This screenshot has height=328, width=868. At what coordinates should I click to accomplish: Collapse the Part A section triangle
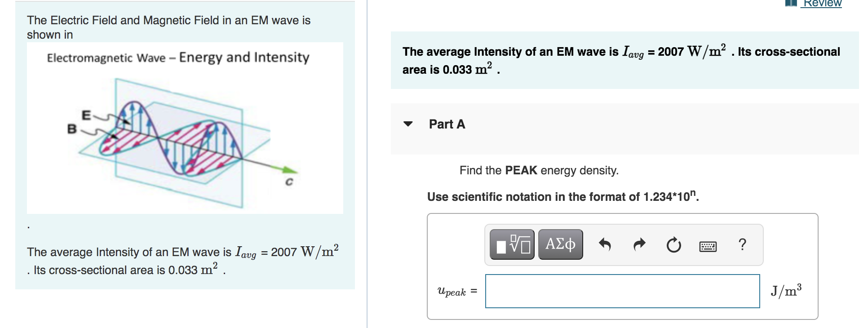click(407, 124)
